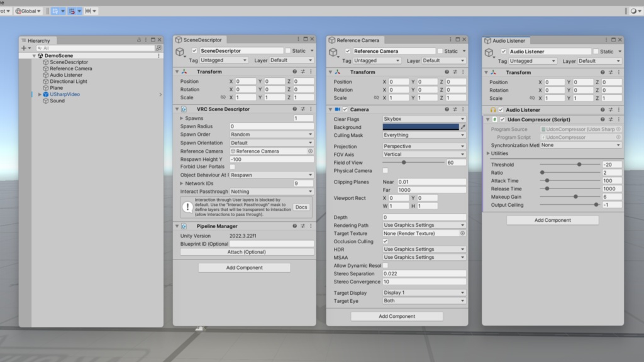Expand the Utilities foldout
Screen dimensions: 644x362
coord(488,153)
